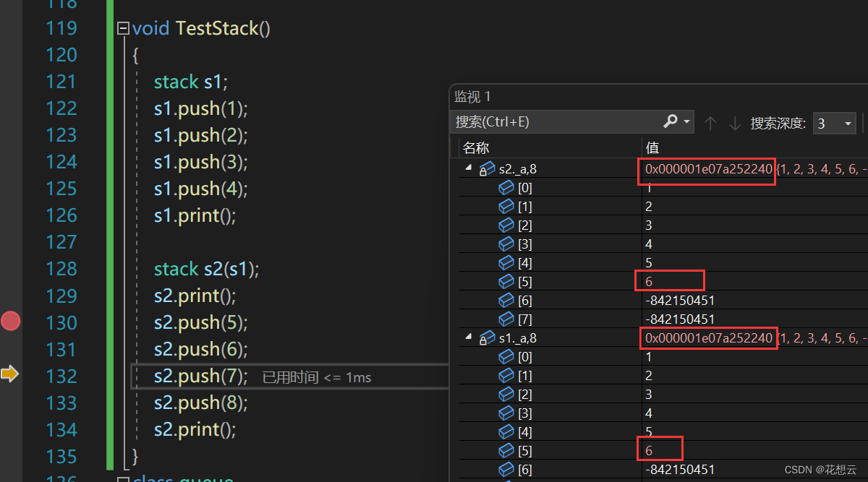Collapse the s2._a,8 watch entry

tap(468, 168)
